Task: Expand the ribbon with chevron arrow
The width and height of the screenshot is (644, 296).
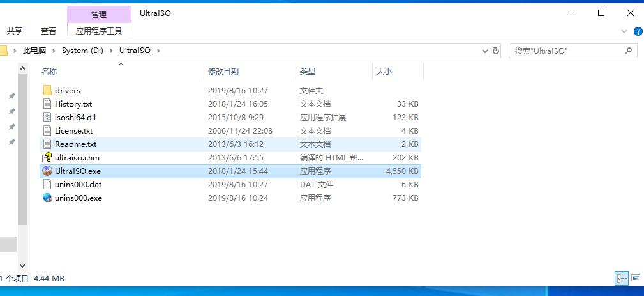Action: [x=624, y=31]
